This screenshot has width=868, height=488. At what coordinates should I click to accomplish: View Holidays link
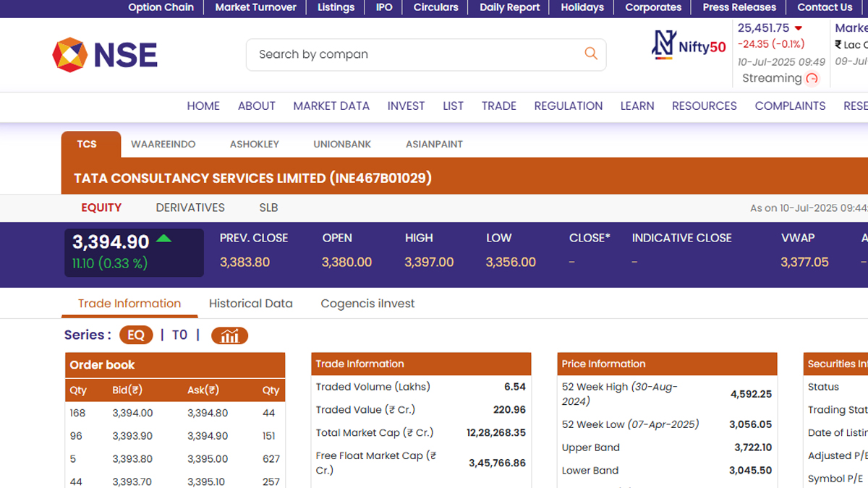pyautogui.click(x=582, y=7)
